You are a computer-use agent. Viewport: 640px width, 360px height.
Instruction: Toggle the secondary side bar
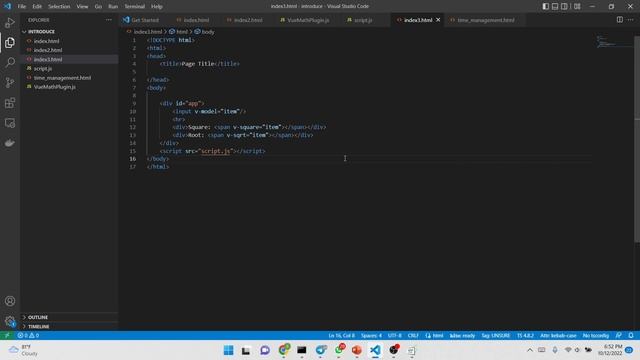coord(564,6)
